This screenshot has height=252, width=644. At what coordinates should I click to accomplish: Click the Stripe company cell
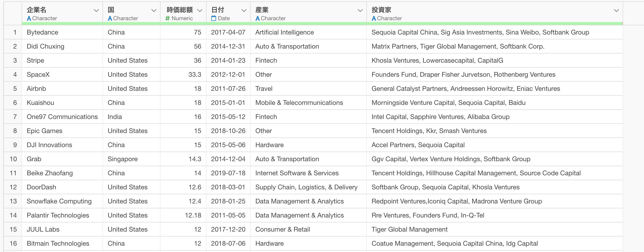62,60
